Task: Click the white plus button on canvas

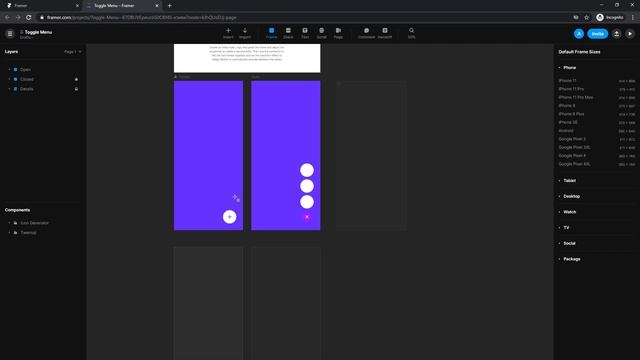Action: [x=229, y=217]
